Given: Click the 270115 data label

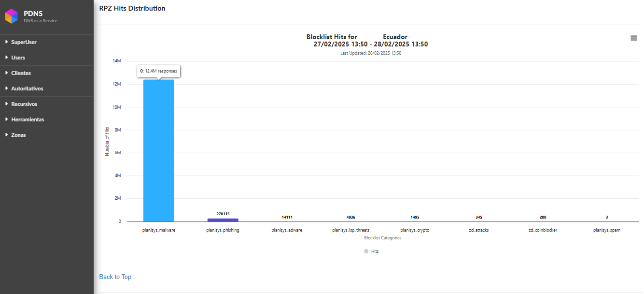Looking at the screenshot, I should pos(223,214).
